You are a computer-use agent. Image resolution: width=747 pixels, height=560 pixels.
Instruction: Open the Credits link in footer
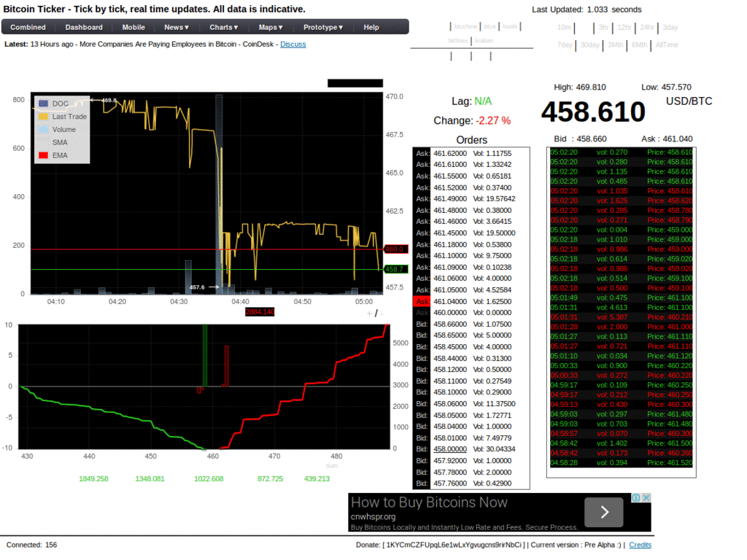click(640, 545)
